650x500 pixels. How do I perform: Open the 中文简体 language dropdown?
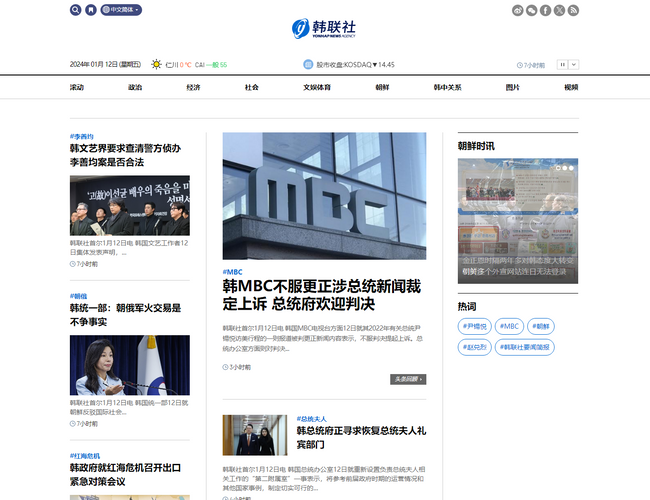coord(124,10)
